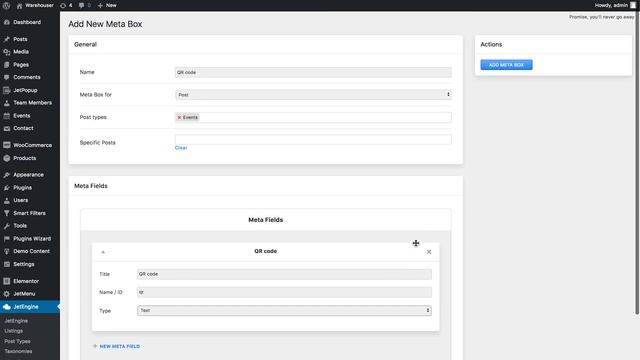Viewport: 640px width, 360px height.
Task: Click the QR code meta field header title
Action: 266,251
